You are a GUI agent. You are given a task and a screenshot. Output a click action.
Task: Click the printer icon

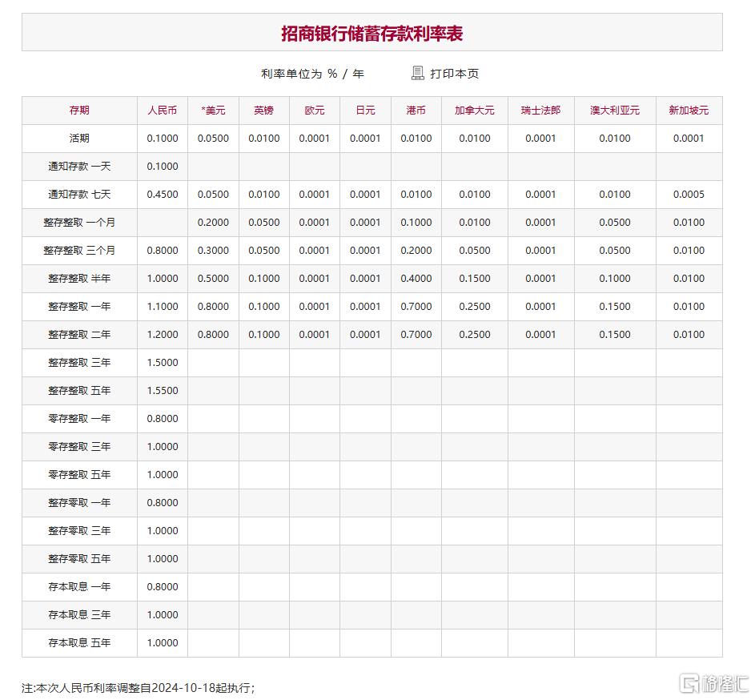417,73
